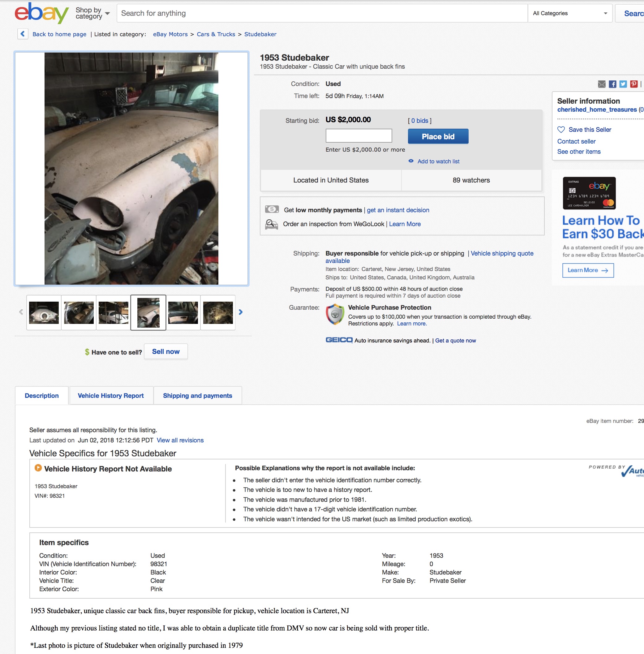Switch to Shipping and payments tab

tap(198, 395)
